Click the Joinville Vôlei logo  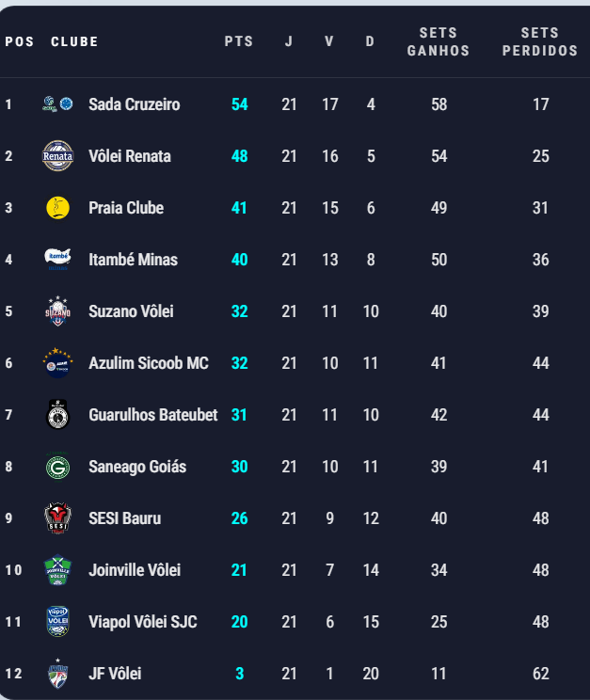pos(57,570)
